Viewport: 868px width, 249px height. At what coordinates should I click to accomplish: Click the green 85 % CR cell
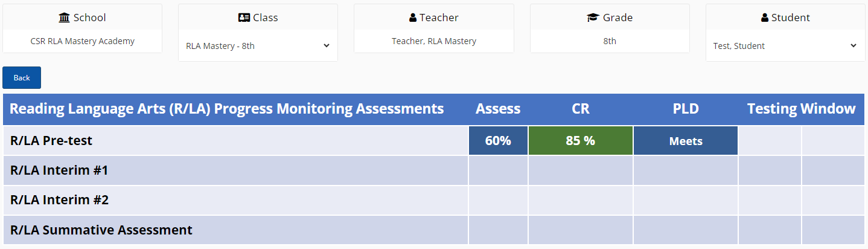tap(581, 140)
